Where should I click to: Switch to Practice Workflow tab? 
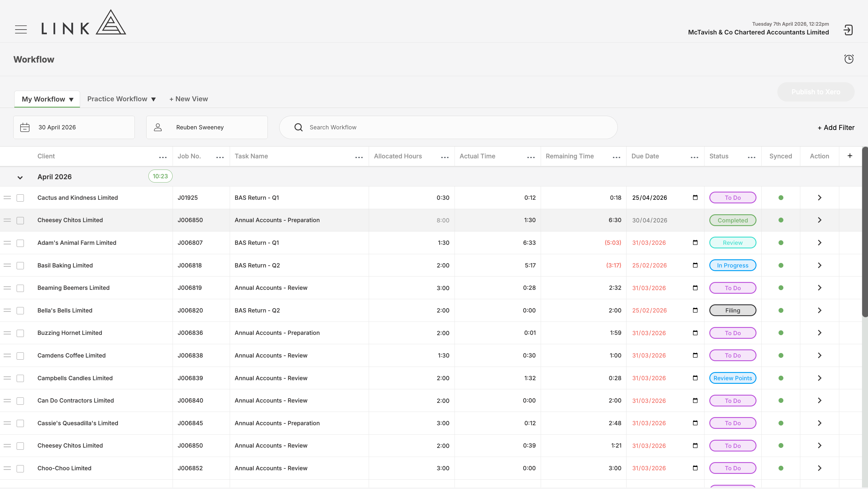click(x=117, y=99)
